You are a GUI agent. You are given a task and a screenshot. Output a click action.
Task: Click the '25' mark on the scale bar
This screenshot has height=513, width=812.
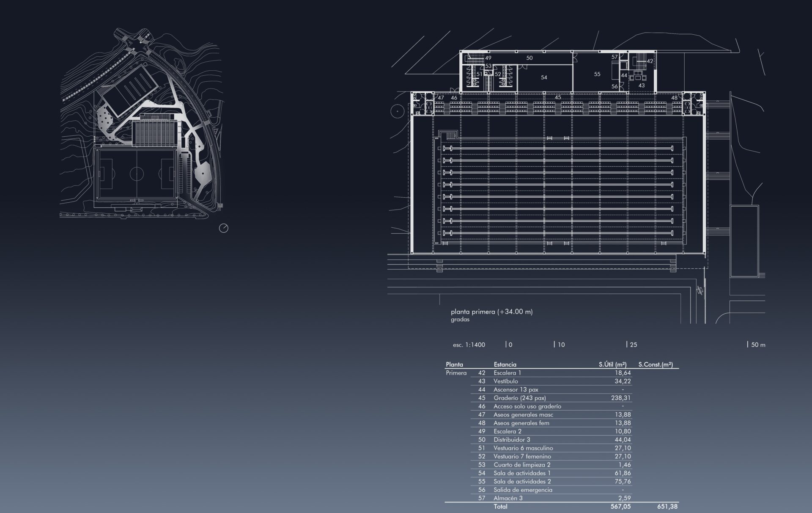(x=632, y=345)
